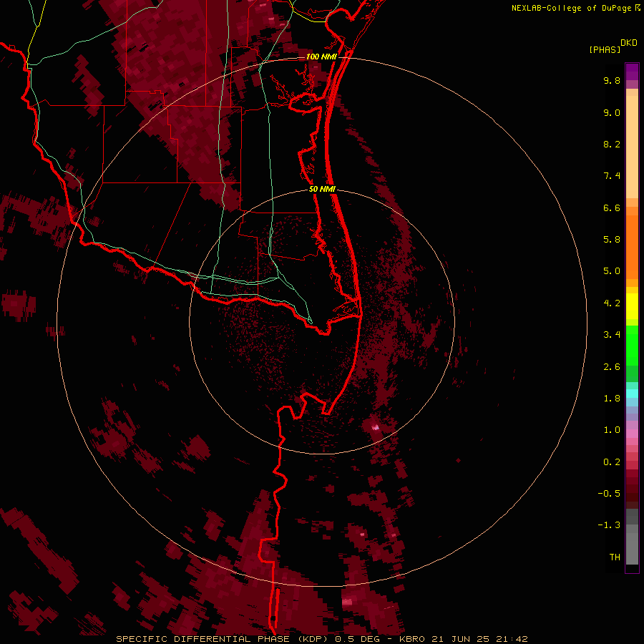Click the -1.3 value on color scale
This screenshot has height=644, width=644.
coord(609,525)
